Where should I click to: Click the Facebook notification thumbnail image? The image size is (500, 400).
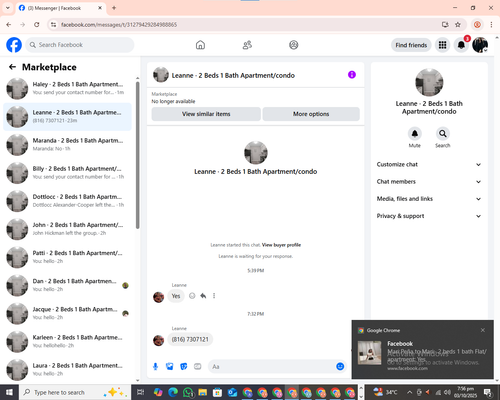point(369,353)
